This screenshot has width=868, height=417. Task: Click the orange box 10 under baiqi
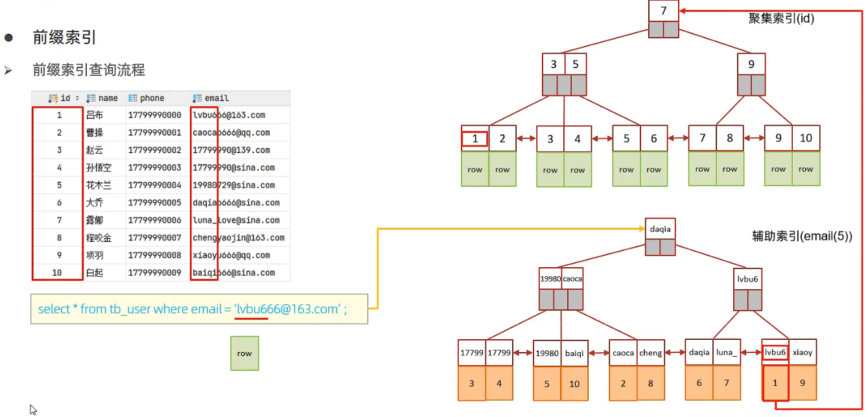[574, 383]
